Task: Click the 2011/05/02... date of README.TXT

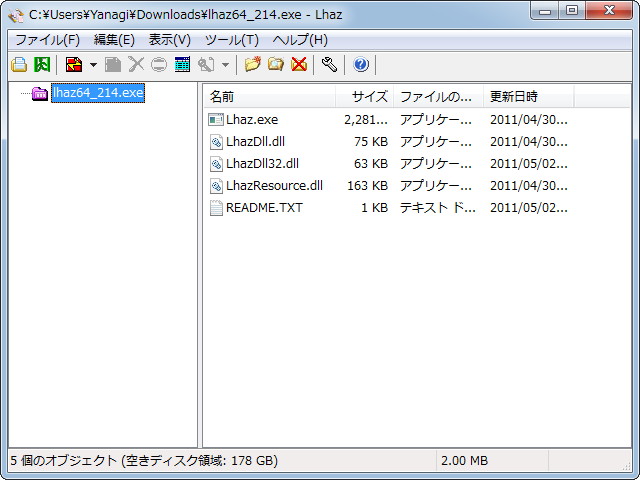Action: point(529,208)
